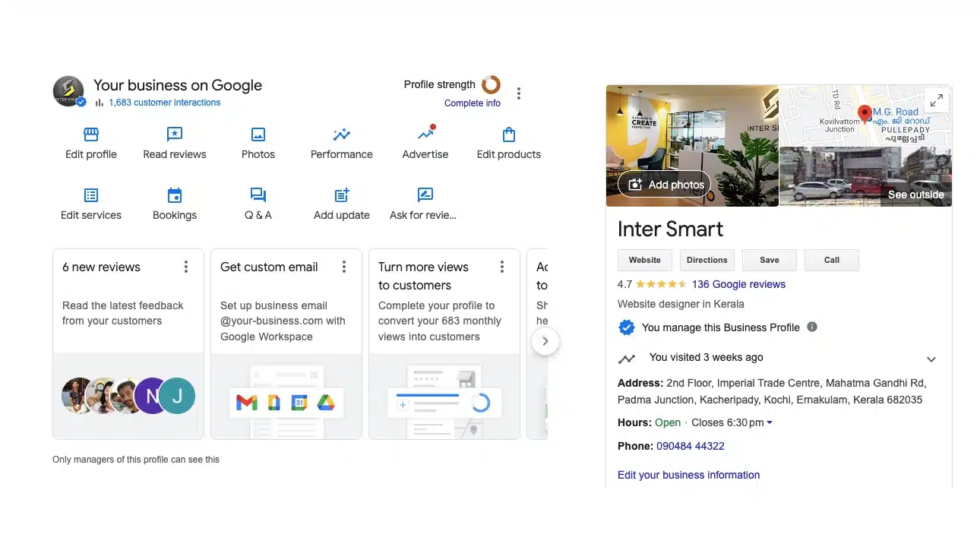
Task: Open options menu on Get custom email card
Action: (344, 267)
